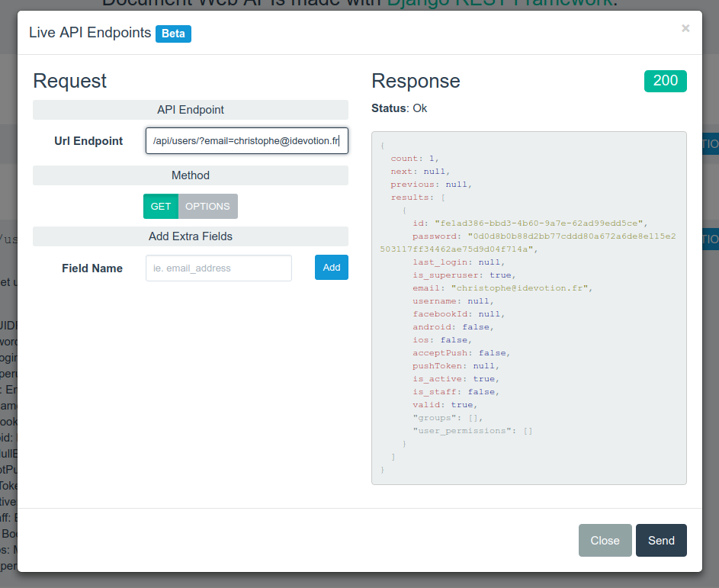Open the Django REST Framework link behind dialog
Image resolution: width=719 pixels, height=588 pixels.
point(500,4)
